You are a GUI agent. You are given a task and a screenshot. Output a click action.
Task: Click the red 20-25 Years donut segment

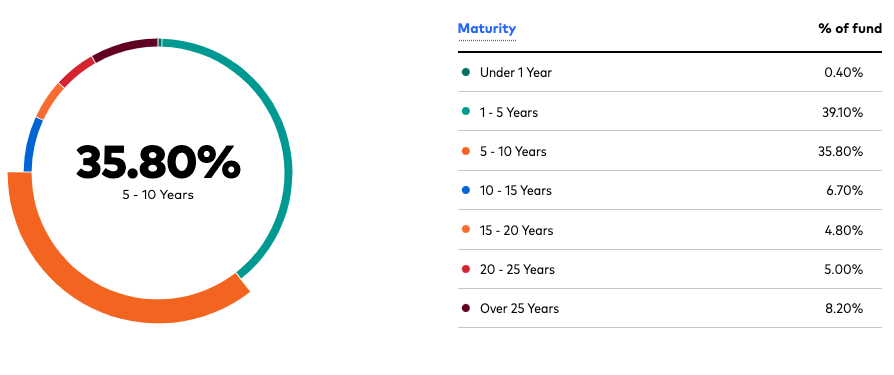(x=76, y=71)
